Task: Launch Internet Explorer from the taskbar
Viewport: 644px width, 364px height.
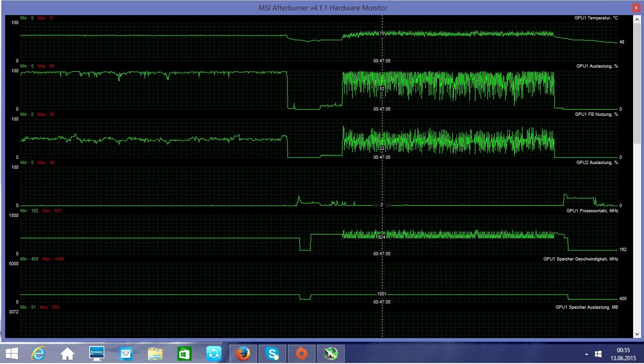Action: tap(38, 353)
